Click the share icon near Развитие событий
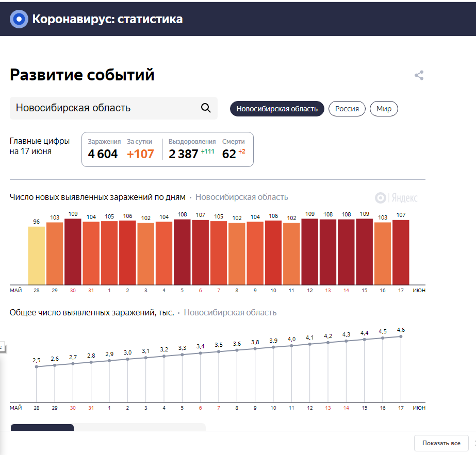 419,75
